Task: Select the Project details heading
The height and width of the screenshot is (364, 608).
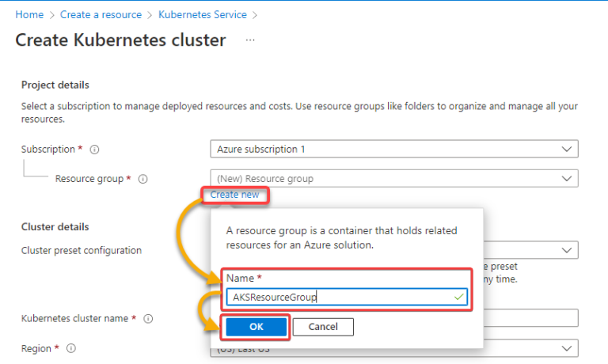Action: click(x=55, y=85)
